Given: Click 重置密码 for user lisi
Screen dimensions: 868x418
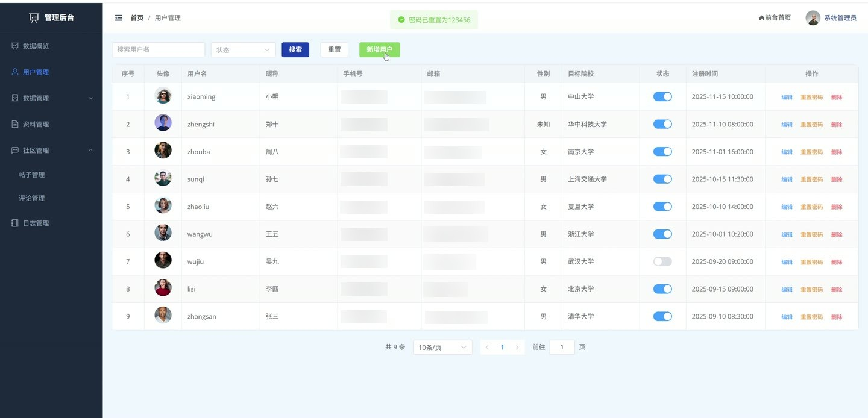Looking at the screenshot, I should pos(811,290).
